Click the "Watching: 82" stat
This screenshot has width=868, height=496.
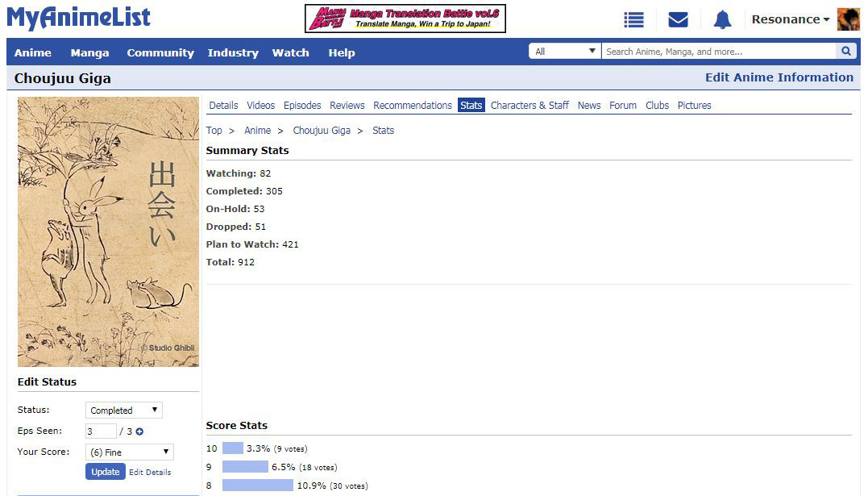pyautogui.click(x=239, y=173)
